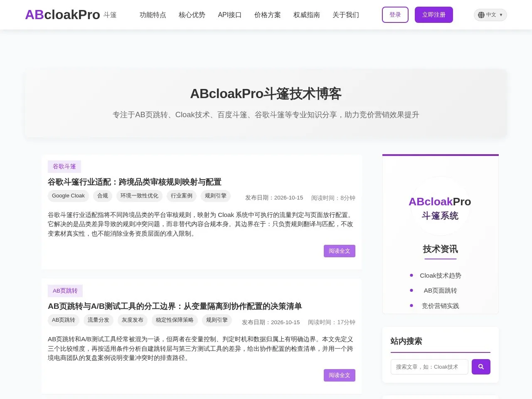Click the 灰度发布 tag
The height and width of the screenshot is (399, 532).
tap(133, 320)
